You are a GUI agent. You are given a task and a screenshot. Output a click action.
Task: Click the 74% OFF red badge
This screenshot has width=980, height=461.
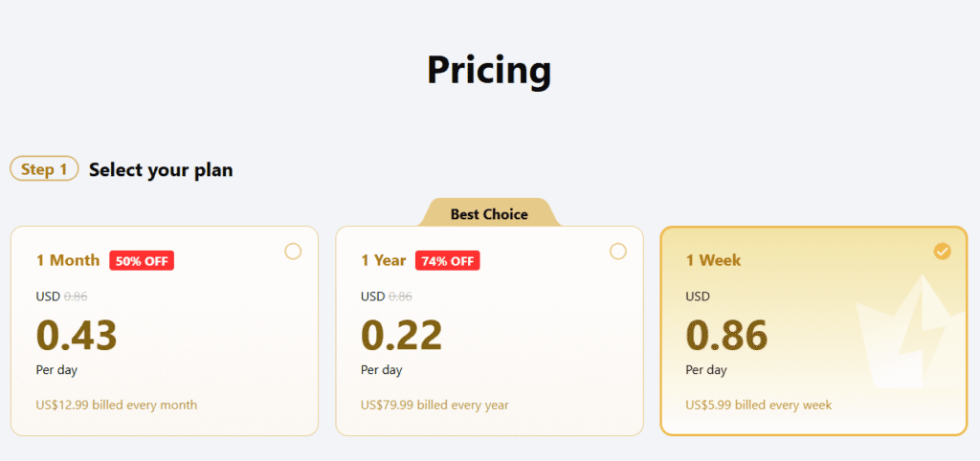[448, 260]
